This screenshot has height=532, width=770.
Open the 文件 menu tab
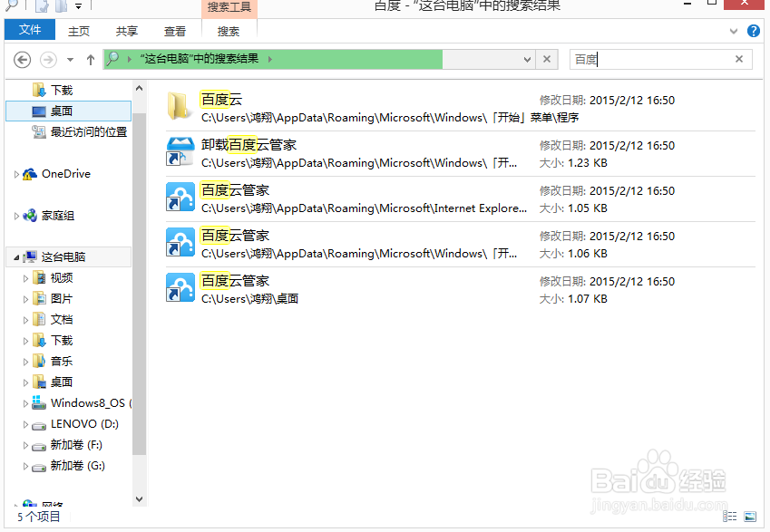pyautogui.click(x=29, y=30)
